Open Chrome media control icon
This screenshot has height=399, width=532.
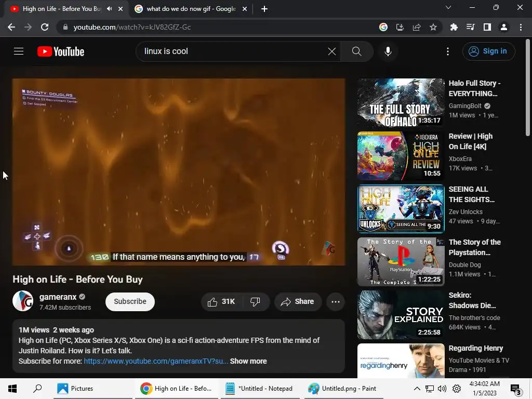(471, 27)
